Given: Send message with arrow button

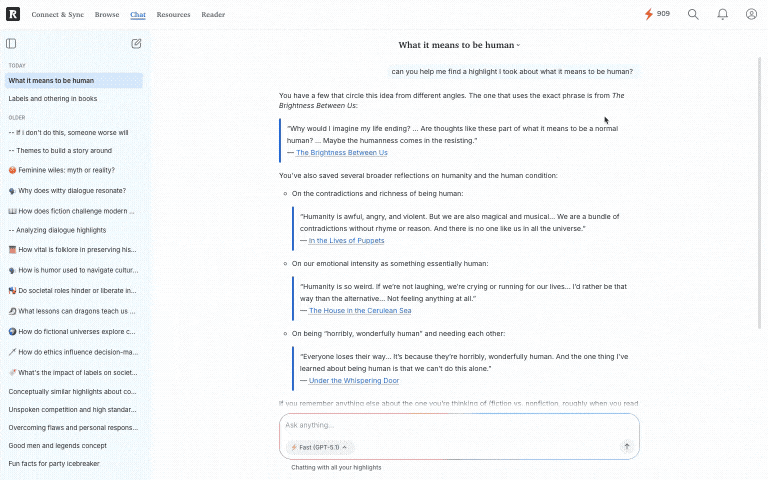Looking at the screenshot, I should tap(627, 447).
